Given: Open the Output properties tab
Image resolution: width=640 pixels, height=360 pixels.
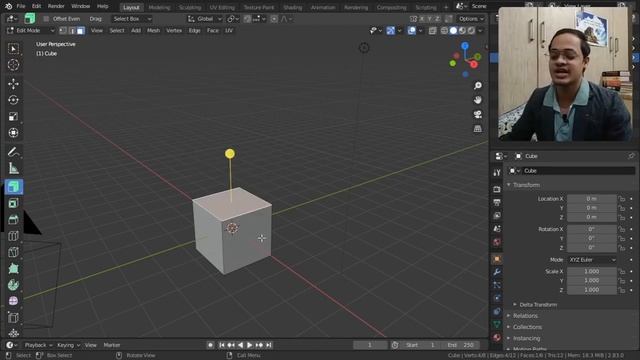Looking at the screenshot, I should click(497, 202).
